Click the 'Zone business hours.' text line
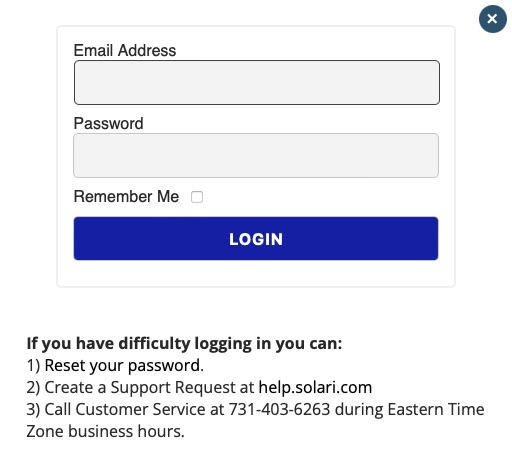Image resolution: width=512 pixels, height=466 pixels. (x=105, y=431)
